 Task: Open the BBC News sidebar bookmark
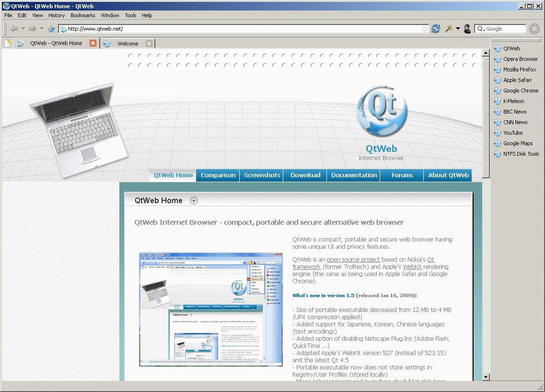[x=510, y=112]
